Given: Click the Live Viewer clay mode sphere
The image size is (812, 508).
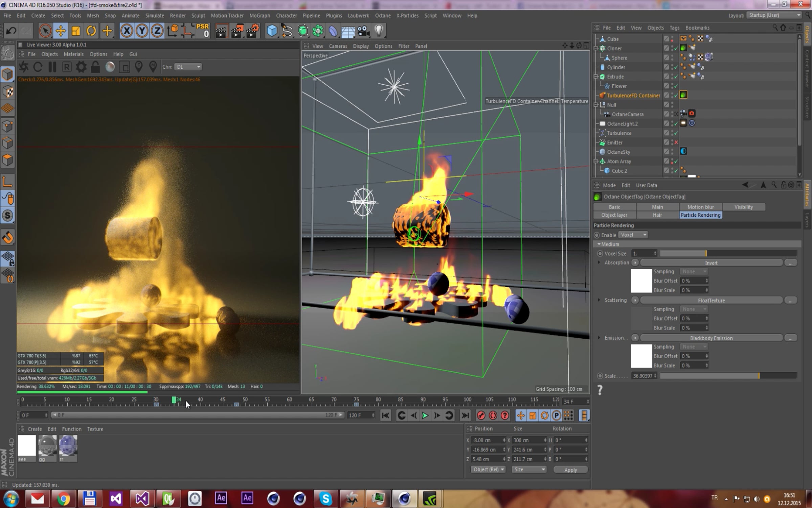Looking at the screenshot, I should click(x=110, y=67).
